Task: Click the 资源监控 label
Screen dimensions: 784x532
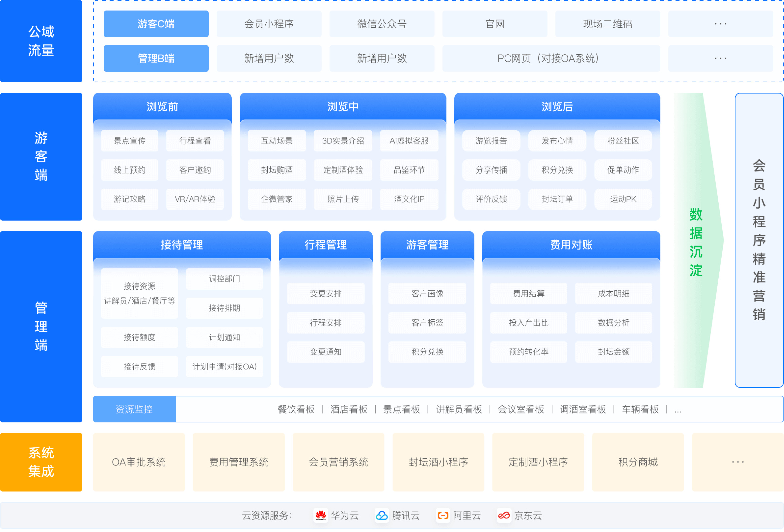Action: [x=134, y=409]
